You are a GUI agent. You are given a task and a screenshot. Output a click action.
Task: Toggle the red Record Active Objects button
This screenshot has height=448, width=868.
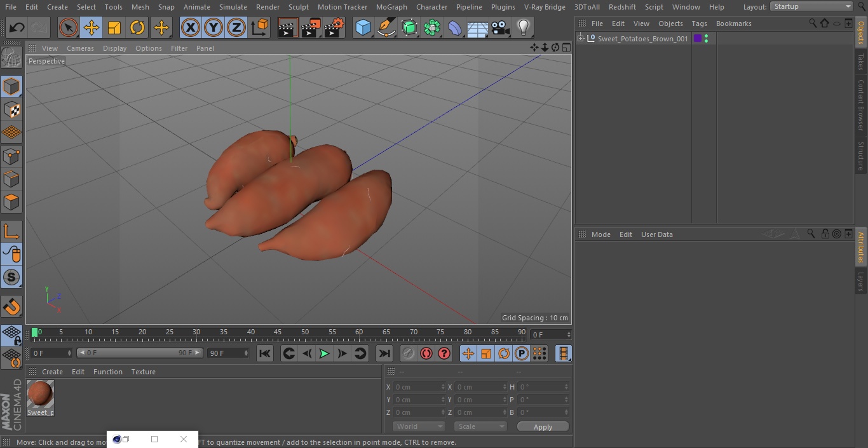coord(409,353)
